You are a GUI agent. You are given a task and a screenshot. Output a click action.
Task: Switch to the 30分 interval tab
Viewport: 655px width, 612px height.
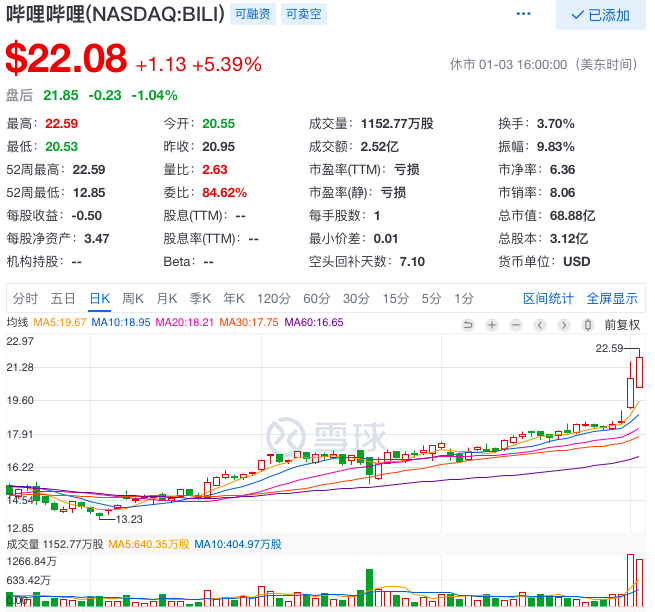(356, 299)
